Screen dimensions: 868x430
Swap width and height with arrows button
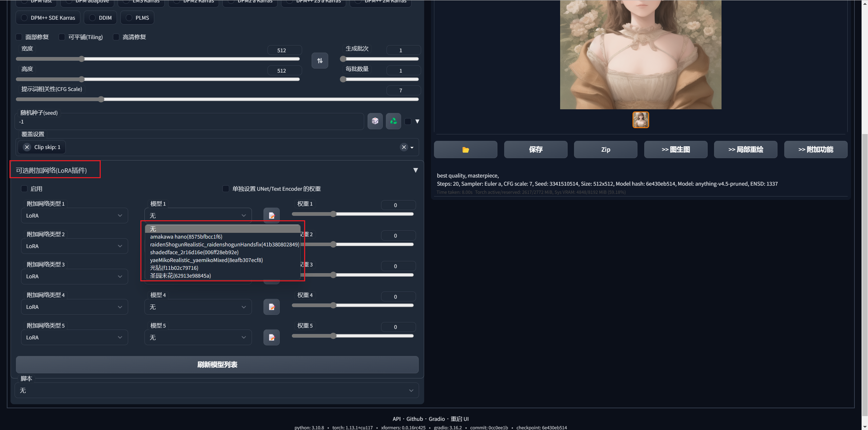coord(320,61)
